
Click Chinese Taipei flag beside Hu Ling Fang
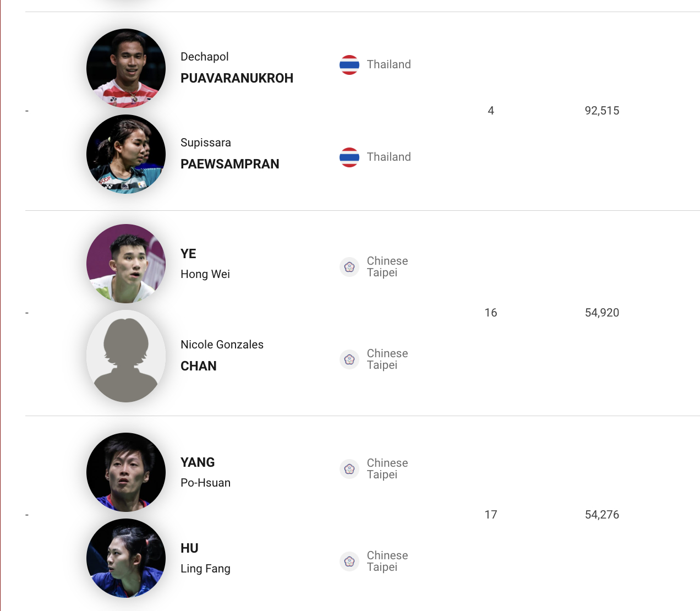(349, 561)
